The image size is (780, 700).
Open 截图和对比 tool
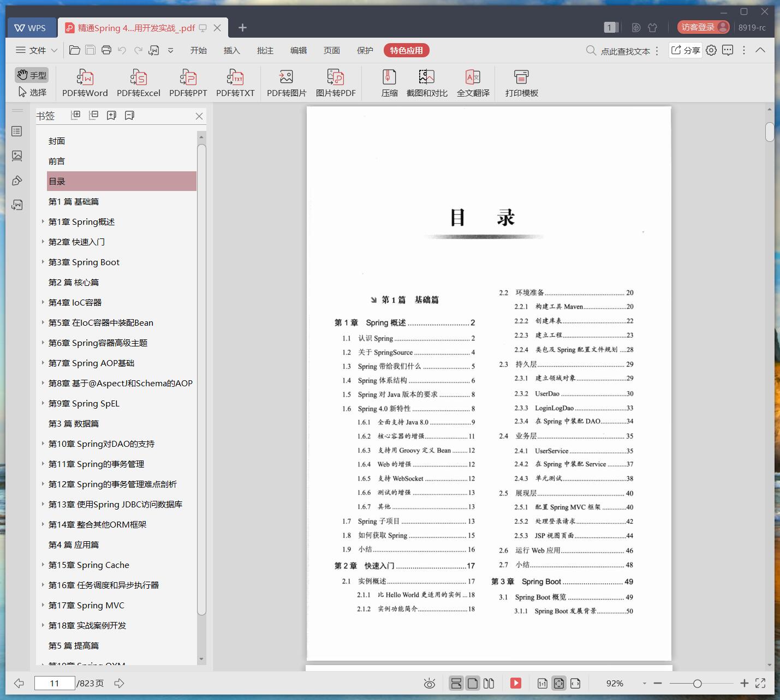(x=427, y=83)
